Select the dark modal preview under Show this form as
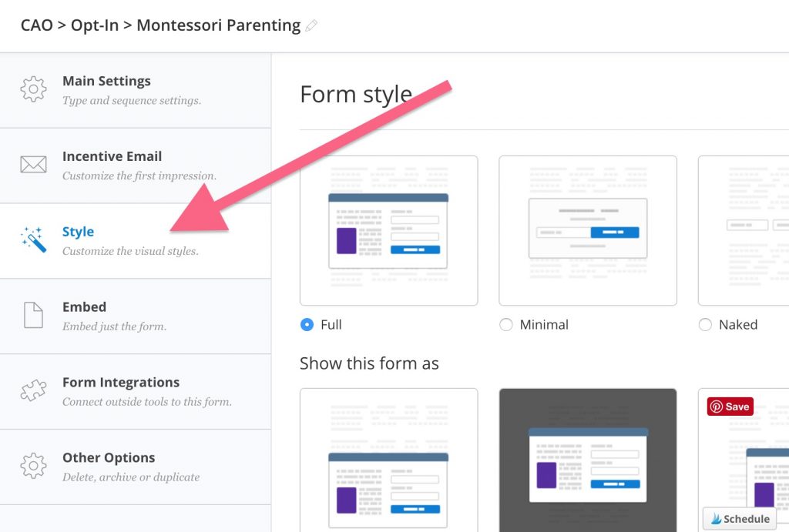789x532 pixels. [x=587, y=458]
